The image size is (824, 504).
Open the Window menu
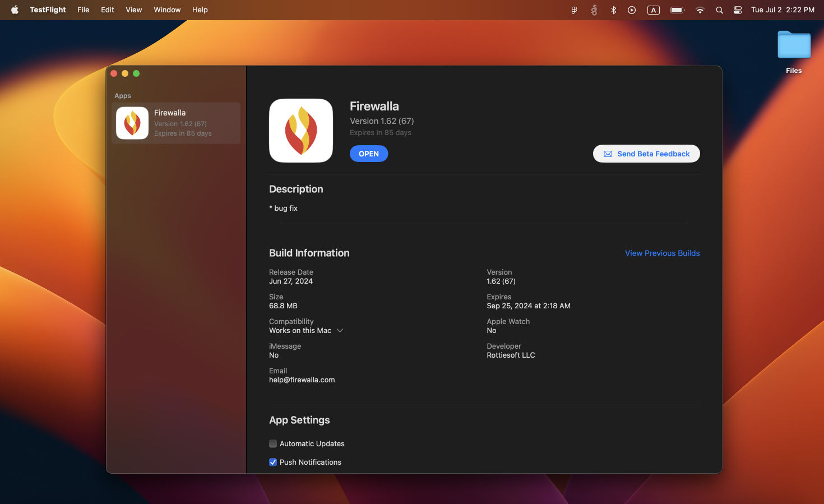167,10
